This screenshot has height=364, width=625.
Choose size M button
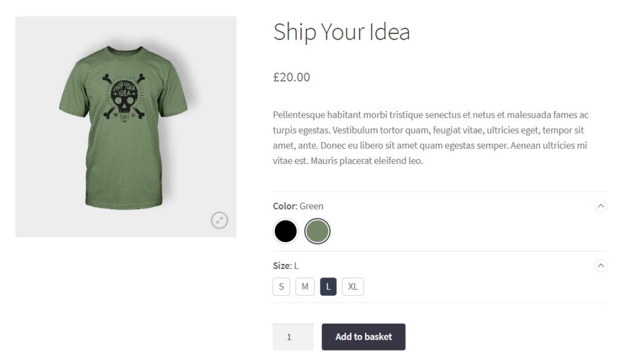tap(305, 287)
